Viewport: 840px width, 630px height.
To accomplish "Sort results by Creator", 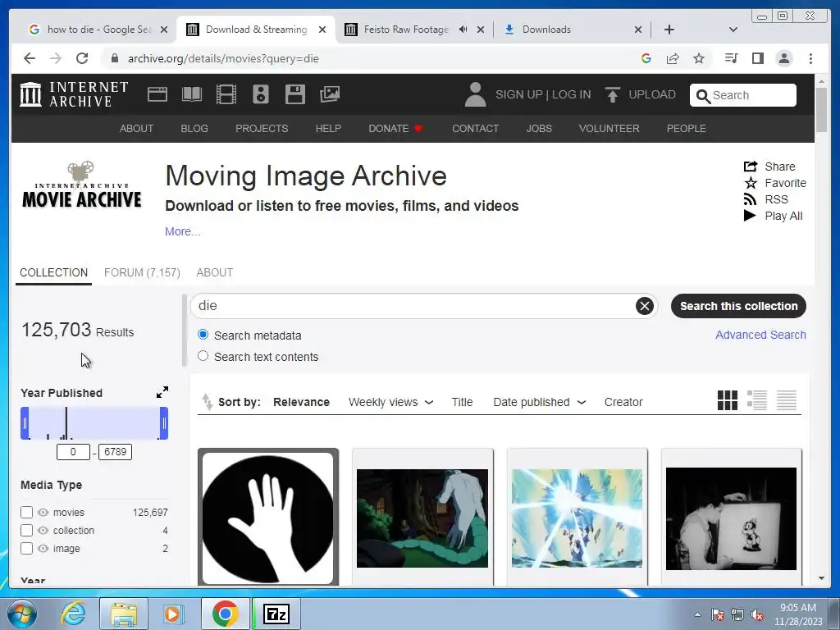I will tap(623, 402).
